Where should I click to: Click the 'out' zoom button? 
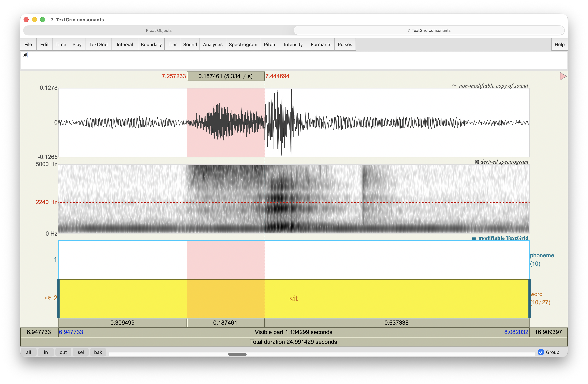[x=63, y=352]
